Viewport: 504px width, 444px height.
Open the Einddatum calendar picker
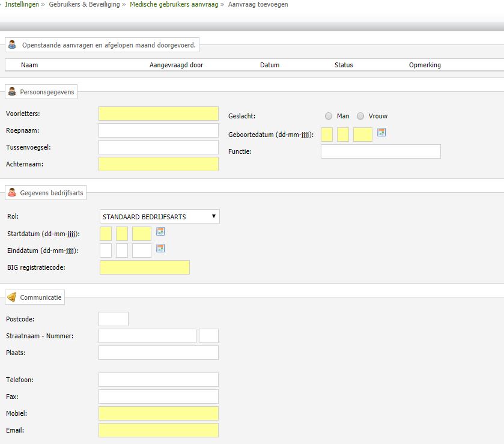tap(160, 248)
